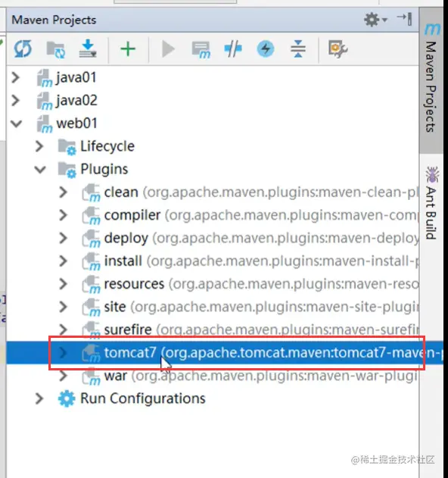Select clean plugin row
This screenshot has height=478, width=448.
[213, 192]
